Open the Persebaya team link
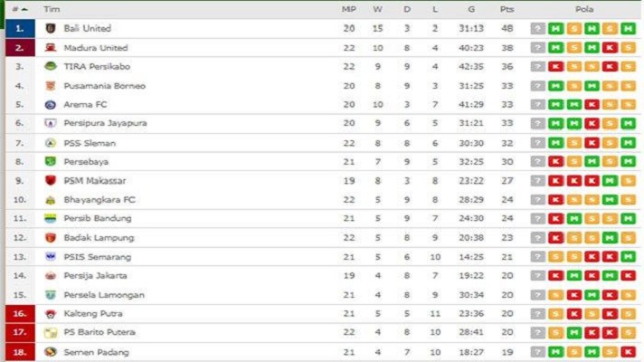The width and height of the screenshot is (644, 362). [86, 161]
